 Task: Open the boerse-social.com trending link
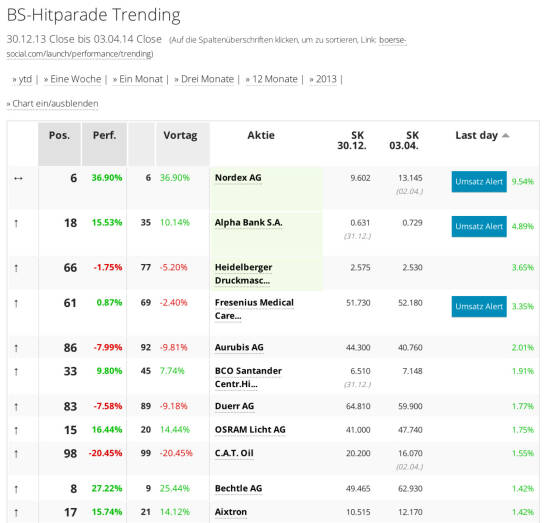click(206, 47)
